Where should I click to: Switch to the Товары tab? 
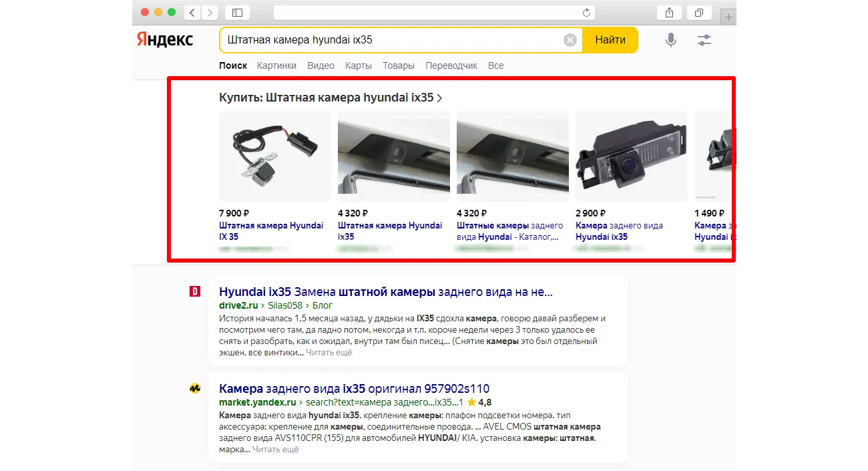tap(399, 65)
